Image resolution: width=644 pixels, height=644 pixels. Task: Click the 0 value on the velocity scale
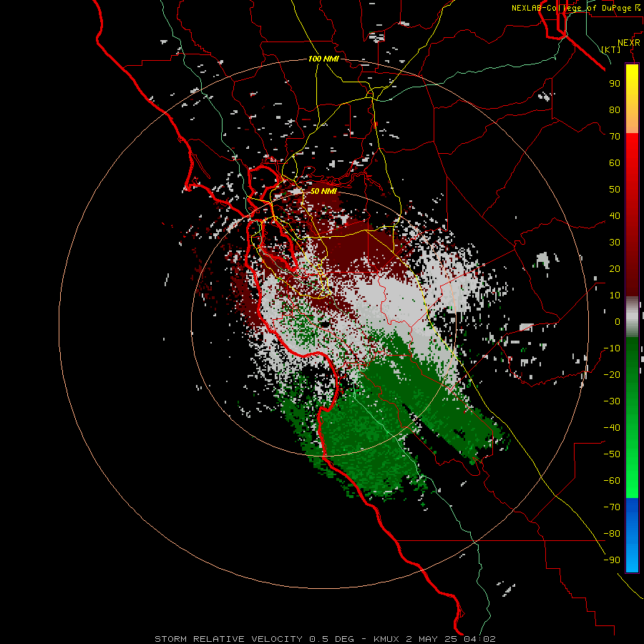[x=618, y=322]
